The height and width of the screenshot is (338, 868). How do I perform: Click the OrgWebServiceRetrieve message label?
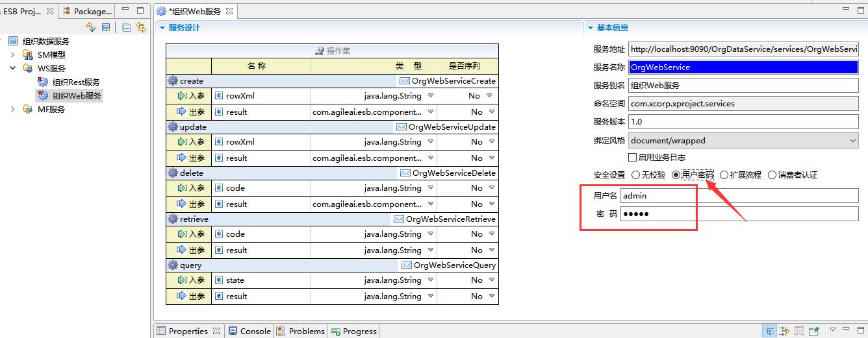pyautogui.click(x=450, y=219)
